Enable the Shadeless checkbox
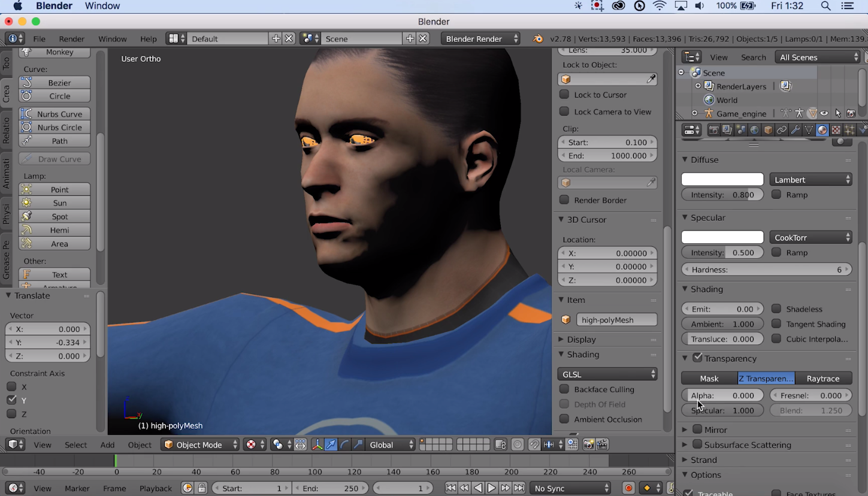 tap(776, 309)
